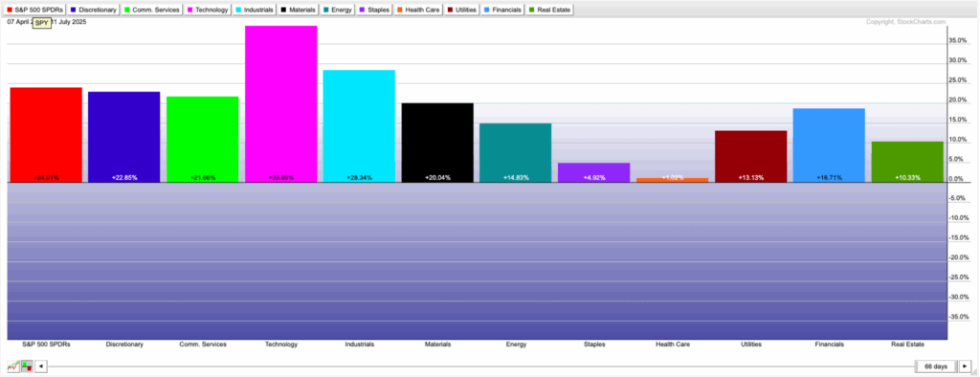This screenshot has height=377, width=980.
Task: Select the histogram bar chart mode icon
Action: click(x=27, y=366)
